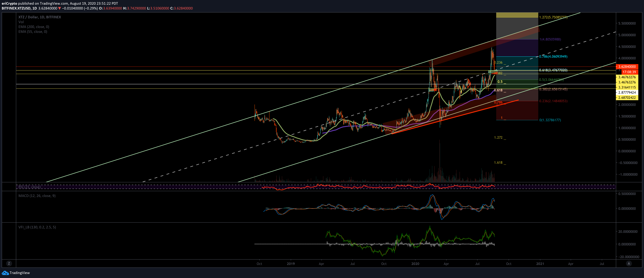
Task: Toggle the A auto-scale button at bottom-right
Action: pyautogui.click(x=629, y=264)
